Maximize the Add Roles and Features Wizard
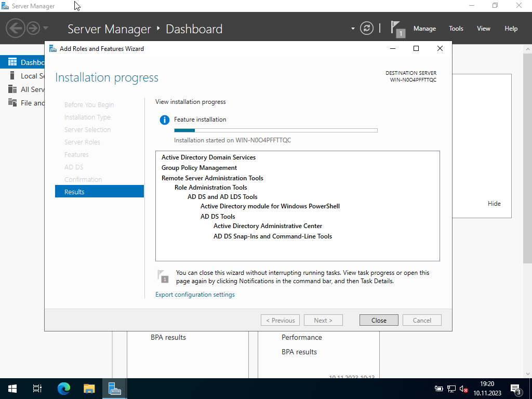This screenshot has height=399, width=532. [416, 48]
